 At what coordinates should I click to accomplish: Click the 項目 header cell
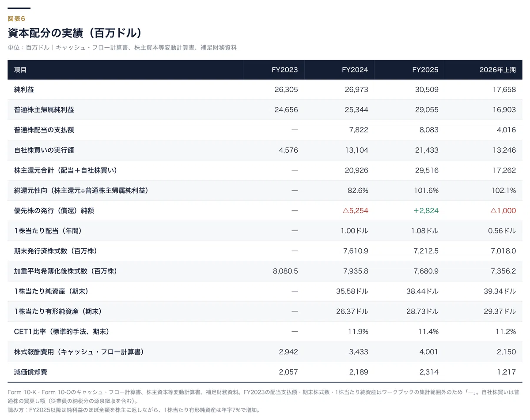[20, 70]
